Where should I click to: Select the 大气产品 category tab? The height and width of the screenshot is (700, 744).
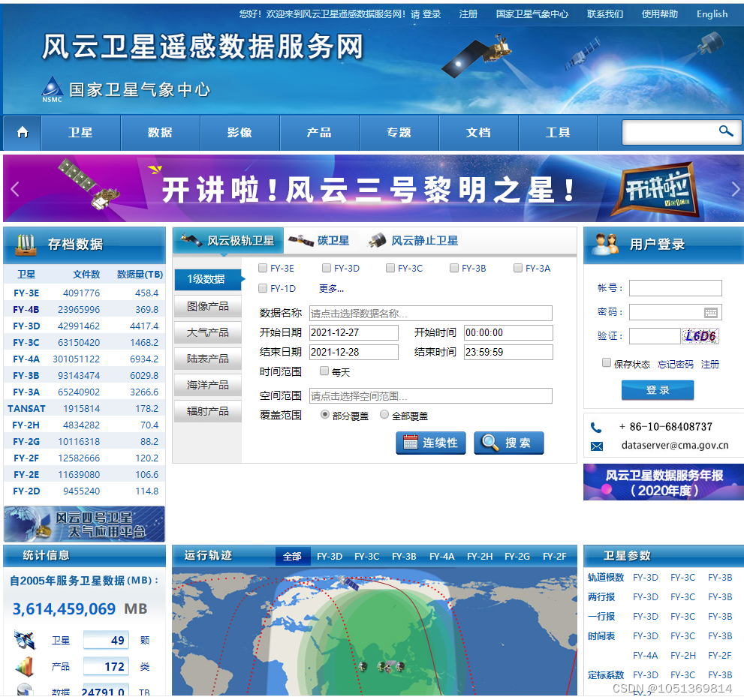click(x=208, y=332)
